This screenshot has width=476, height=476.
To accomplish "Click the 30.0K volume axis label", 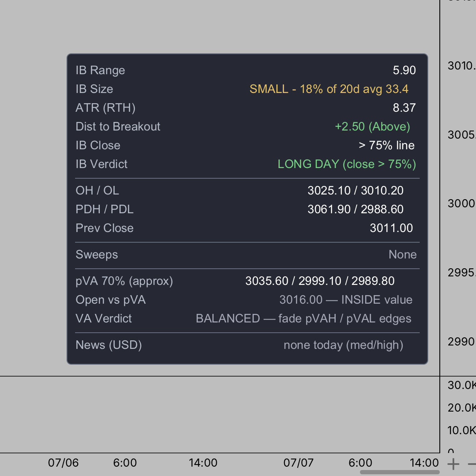I will pyautogui.click(x=462, y=385).
